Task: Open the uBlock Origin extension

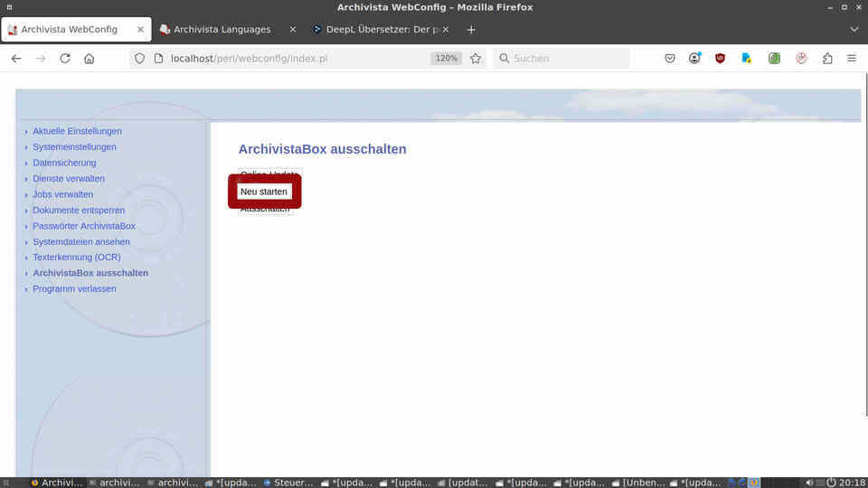Action: tap(721, 58)
